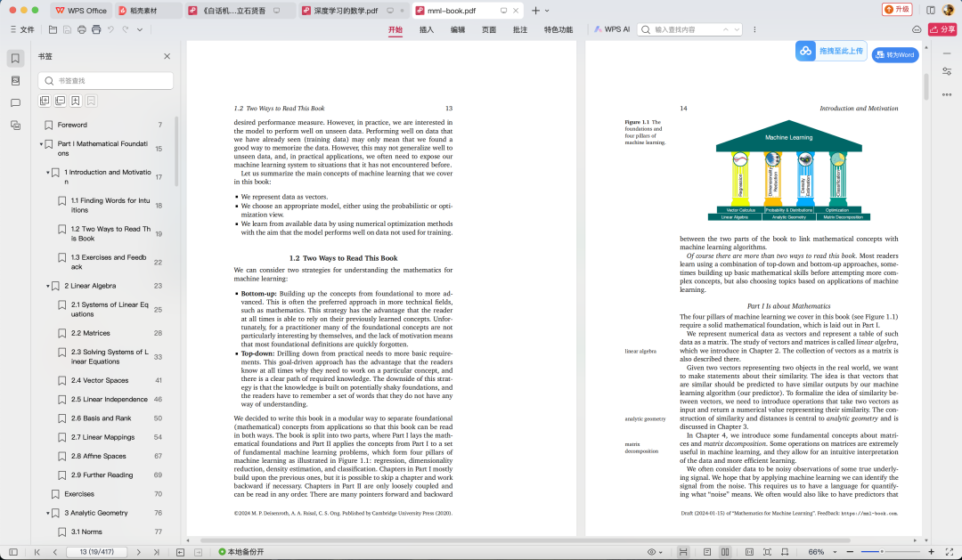Switch to single page view
962x560 pixels.
click(x=707, y=552)
